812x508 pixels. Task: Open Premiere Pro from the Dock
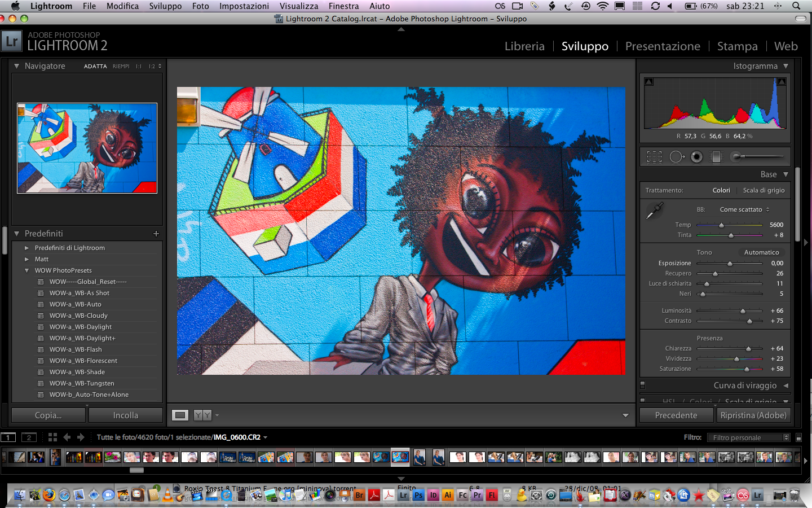[x=477, y=496]
